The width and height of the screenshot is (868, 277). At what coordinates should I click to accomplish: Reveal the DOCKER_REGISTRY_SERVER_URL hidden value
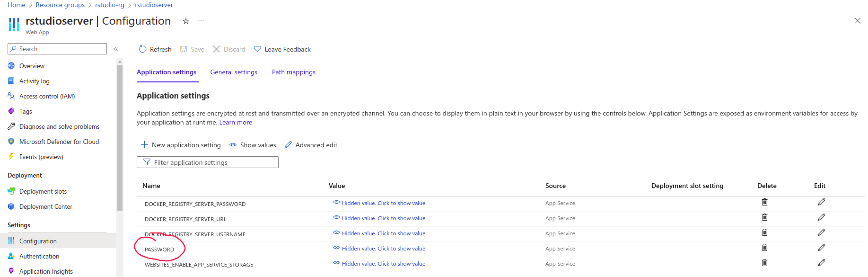pyautogui.click(x=379, y=218)
